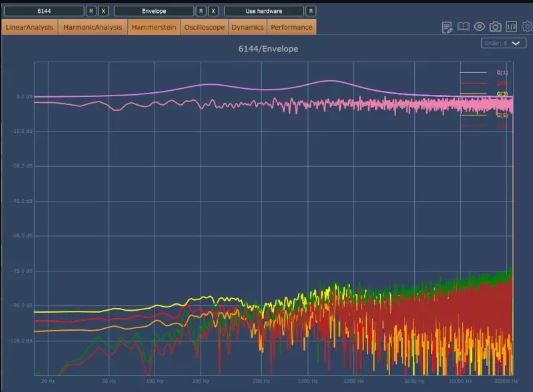
Task: Switch to the LinearAnalysis tab
Action: (x=30, y=27)
